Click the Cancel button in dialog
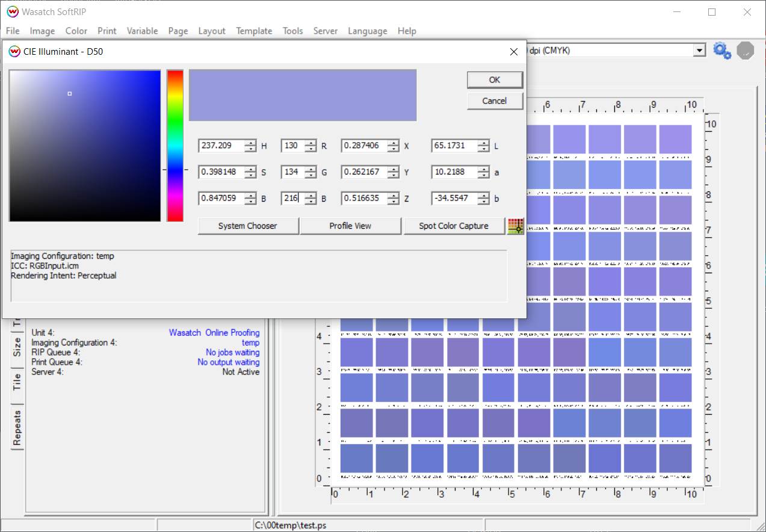Screen dimensions: 766x532 pos(495,101)
